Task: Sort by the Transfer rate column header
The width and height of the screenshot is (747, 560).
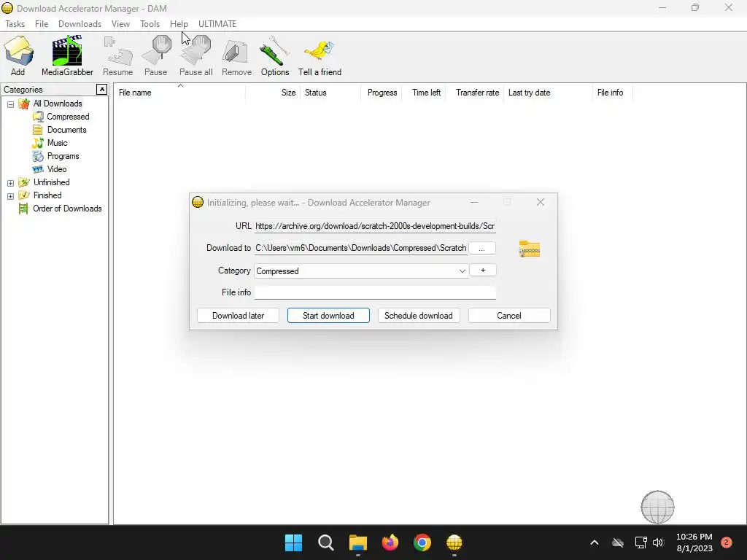Action: tap(474, 93)
